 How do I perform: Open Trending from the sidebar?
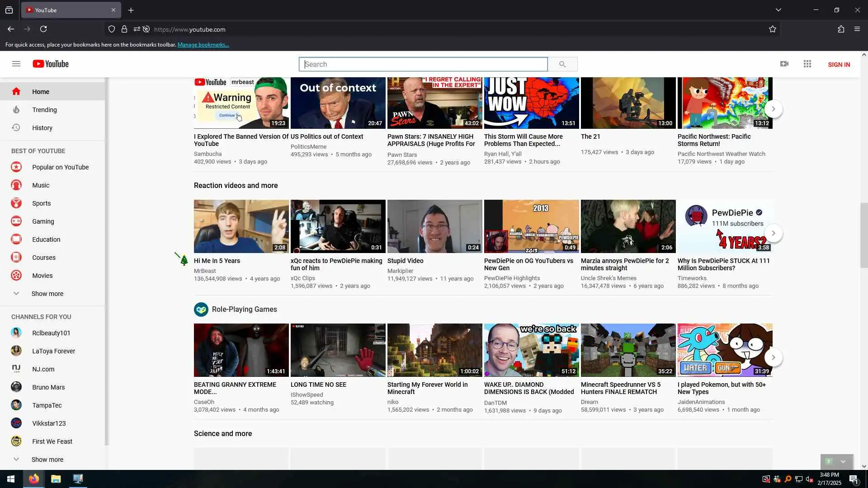44,110
